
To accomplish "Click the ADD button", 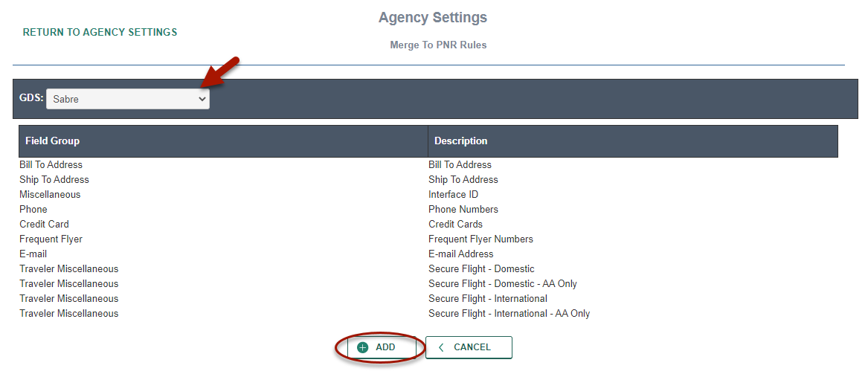I will tap(382, 348).
